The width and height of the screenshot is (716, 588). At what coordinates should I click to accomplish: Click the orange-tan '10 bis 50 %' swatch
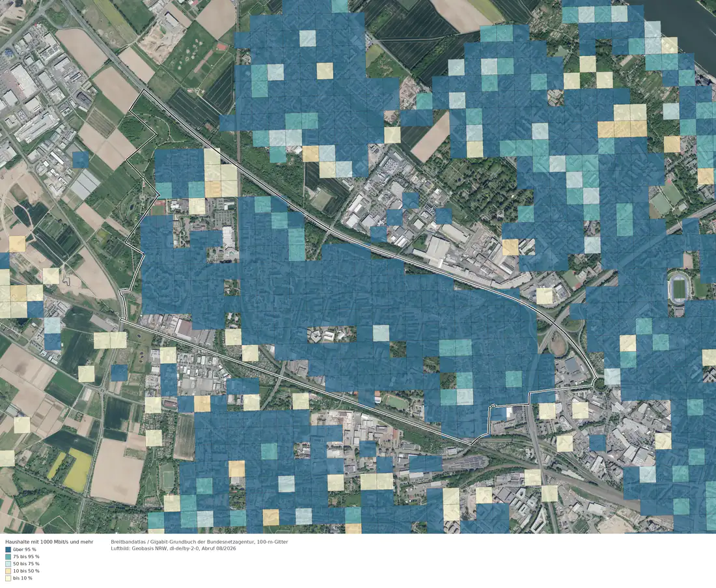pos(8,570)
